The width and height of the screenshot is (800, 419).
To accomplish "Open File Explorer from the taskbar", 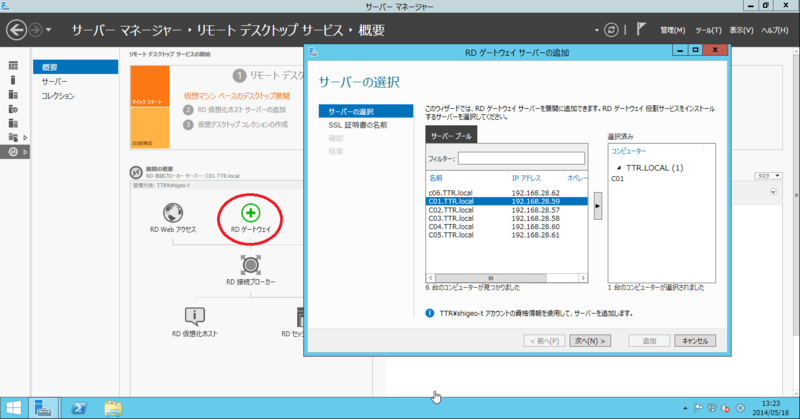I will (113, 408).
